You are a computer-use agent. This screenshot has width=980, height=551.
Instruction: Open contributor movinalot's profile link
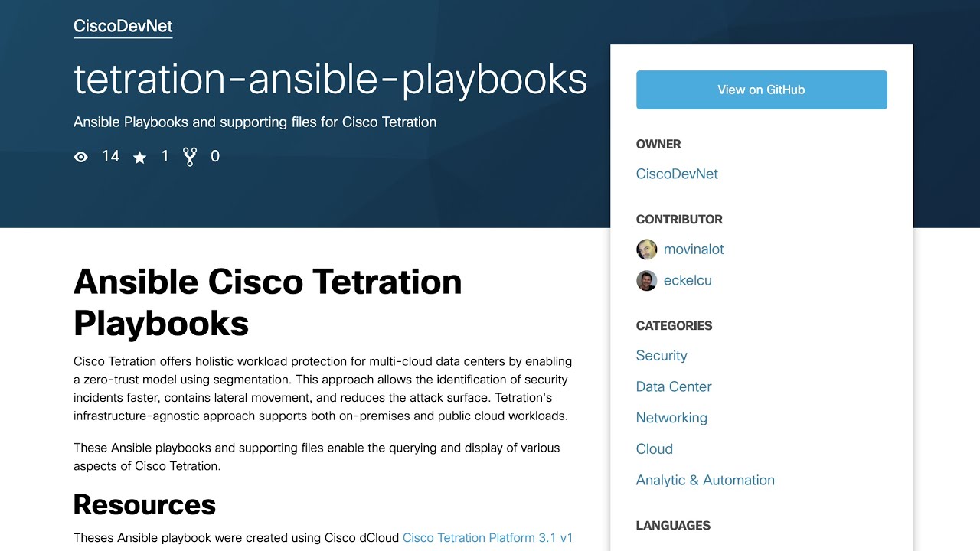point(694,249)
